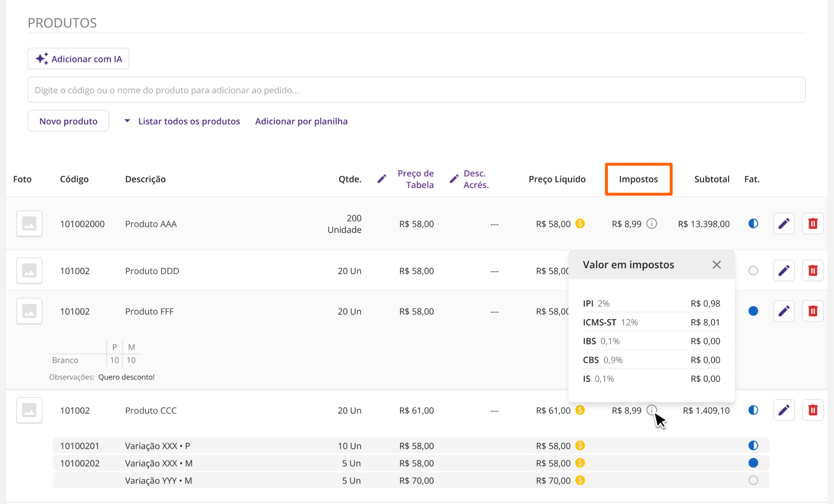Click the sparkle Adicionar com IA button
834x504 pixels.
click(x=78, y=59)
